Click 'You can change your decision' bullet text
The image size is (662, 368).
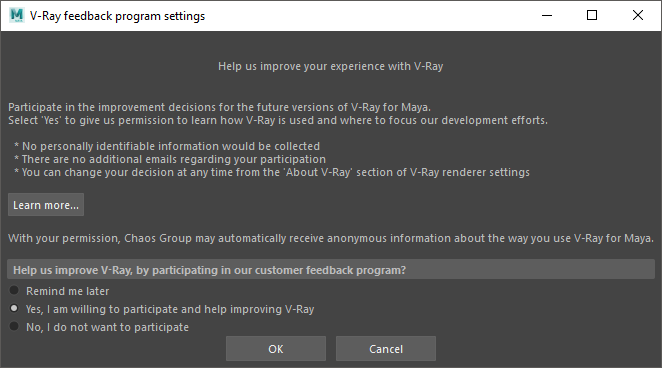[271, 172]
